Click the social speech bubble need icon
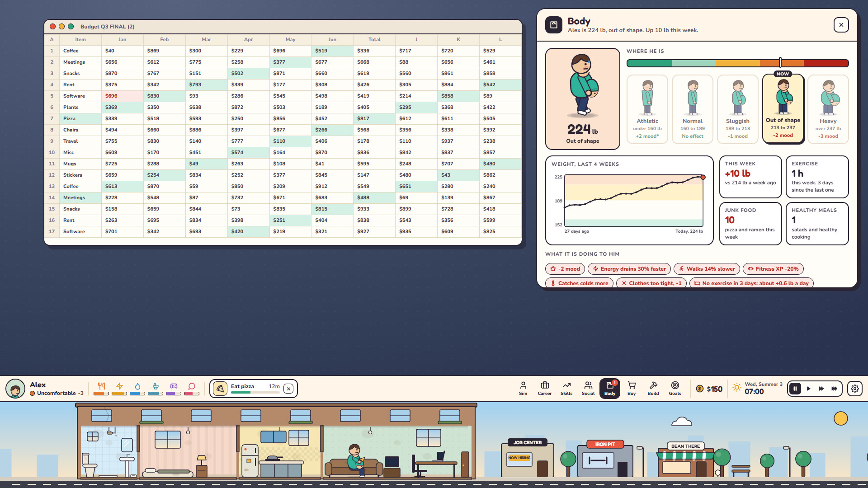868x488 pixels. [192, 386]
